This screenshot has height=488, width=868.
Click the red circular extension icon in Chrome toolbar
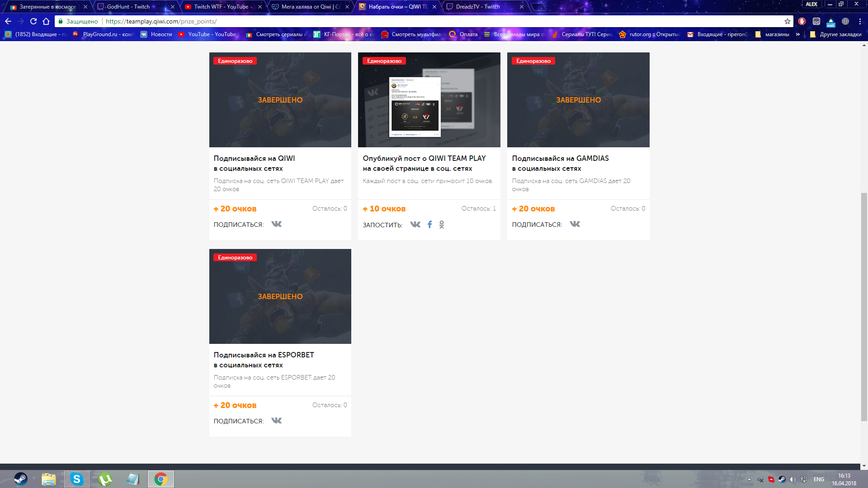pos(802,21)
